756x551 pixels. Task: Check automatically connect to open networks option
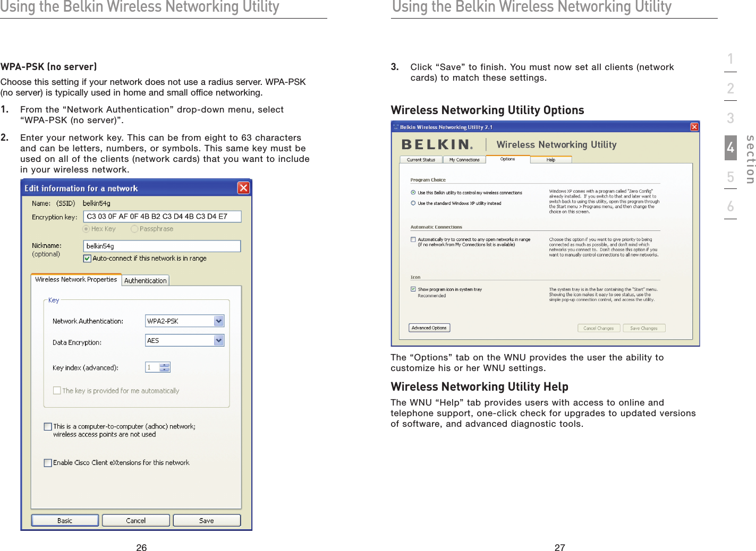pyautogui.click(x=413, y=239)
